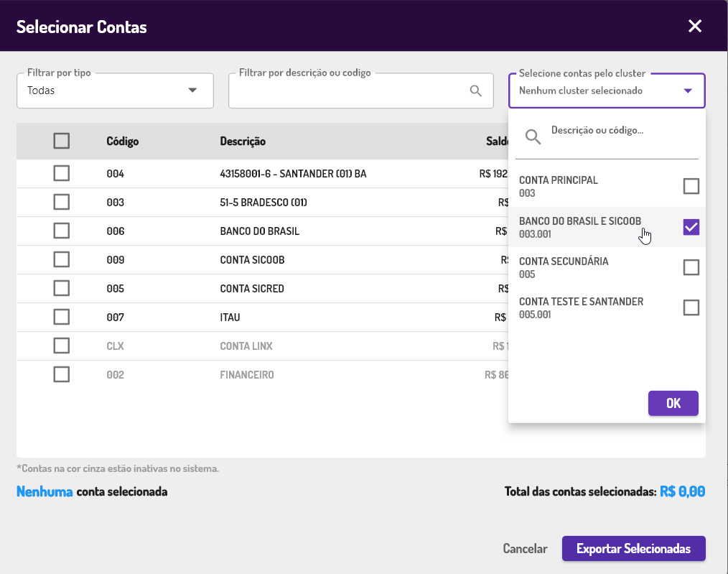This screenshot has height=574, width=728.
Task: Click Exportar Selecionadas button
Action: pyautogui.click(x=633, y=549)
